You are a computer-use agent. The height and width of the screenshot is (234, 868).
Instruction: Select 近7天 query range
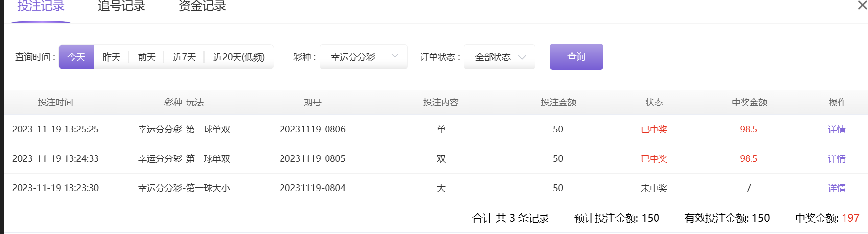click(184, 57)
